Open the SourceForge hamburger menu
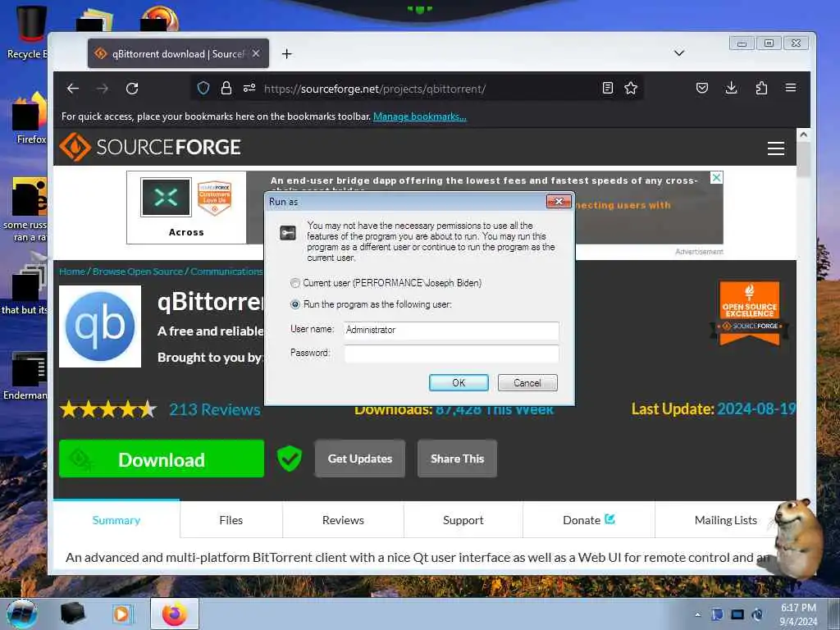 [776, 148]
